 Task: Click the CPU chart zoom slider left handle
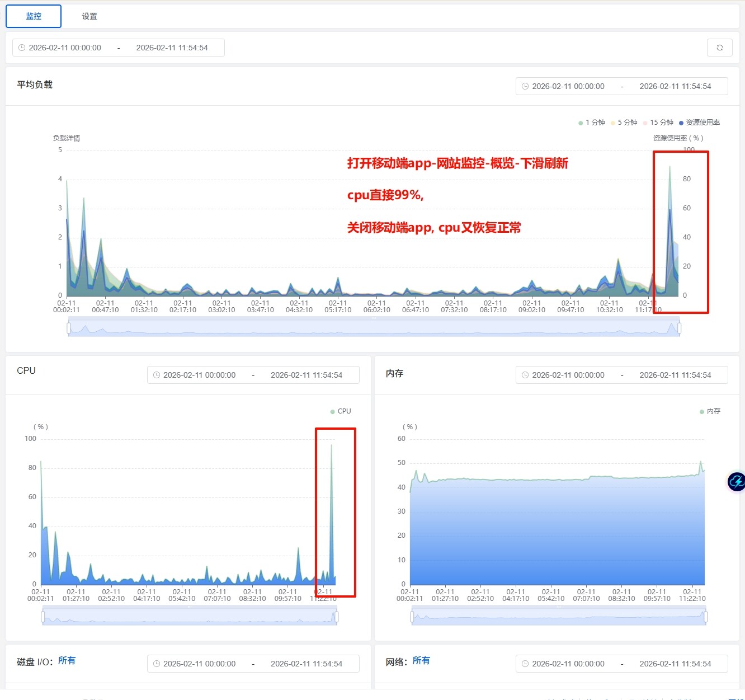point(43,617)
